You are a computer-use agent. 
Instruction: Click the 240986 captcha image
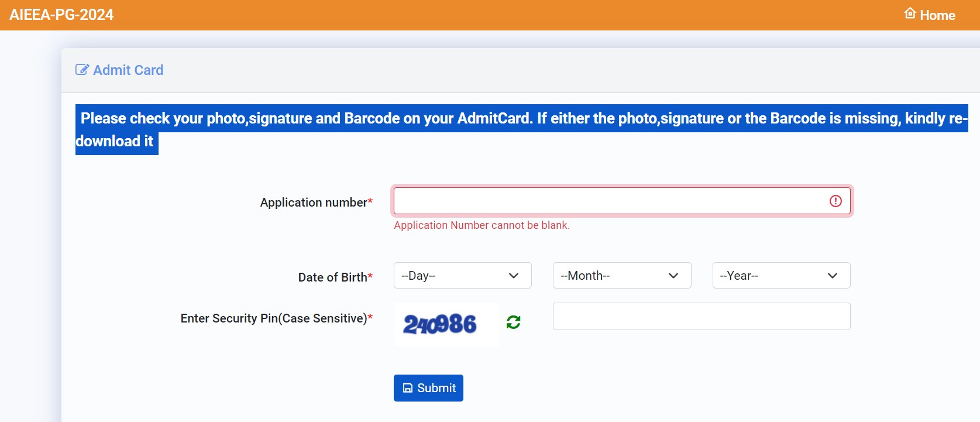446,324
